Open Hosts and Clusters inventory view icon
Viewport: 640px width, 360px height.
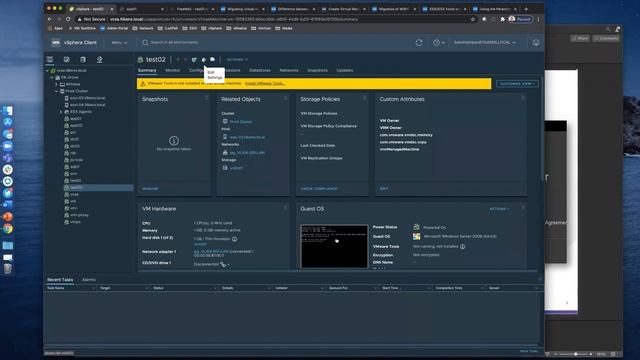point(50,60)
